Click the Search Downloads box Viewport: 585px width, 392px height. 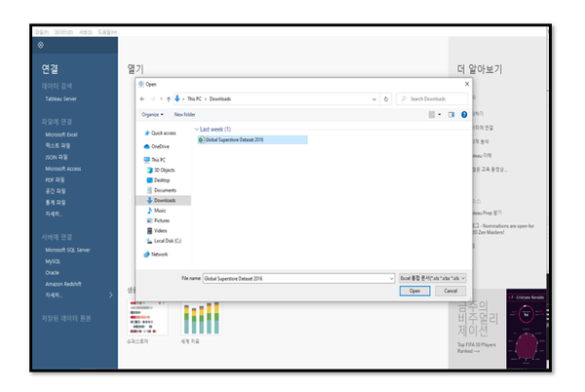point(432,98)
